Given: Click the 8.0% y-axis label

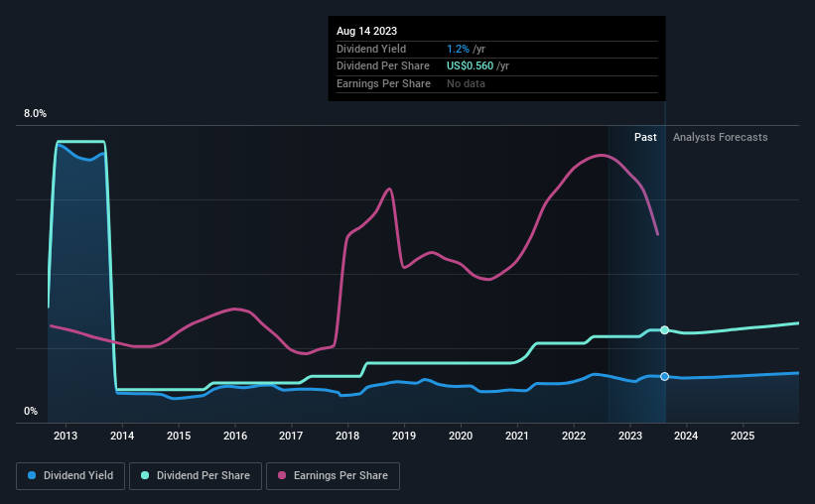Looking at the screenshot, I should pos(35,113).
